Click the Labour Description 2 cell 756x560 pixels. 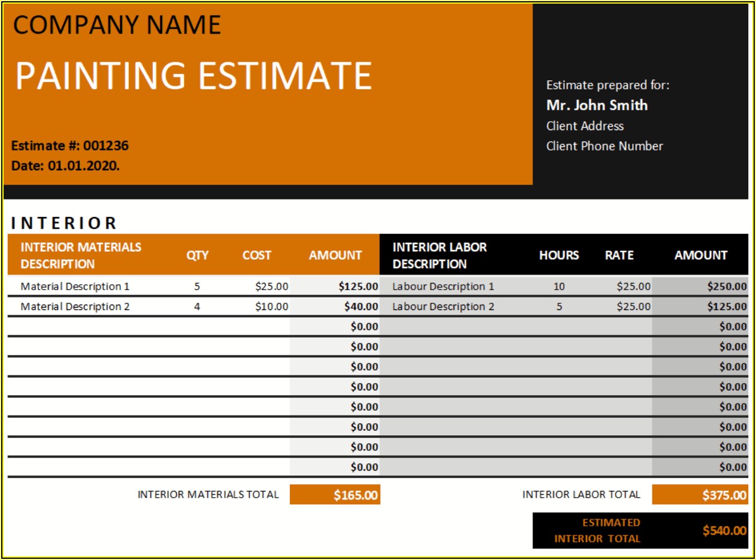pos(443,307)
